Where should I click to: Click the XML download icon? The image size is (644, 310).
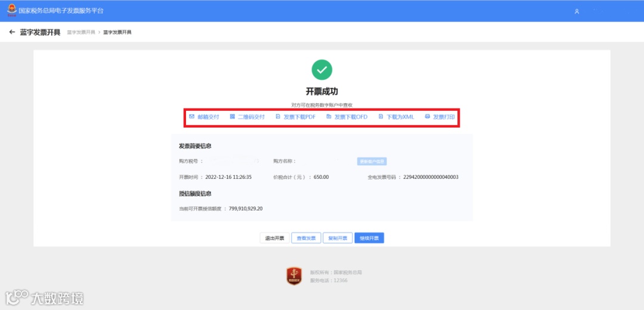pos(380,117)
